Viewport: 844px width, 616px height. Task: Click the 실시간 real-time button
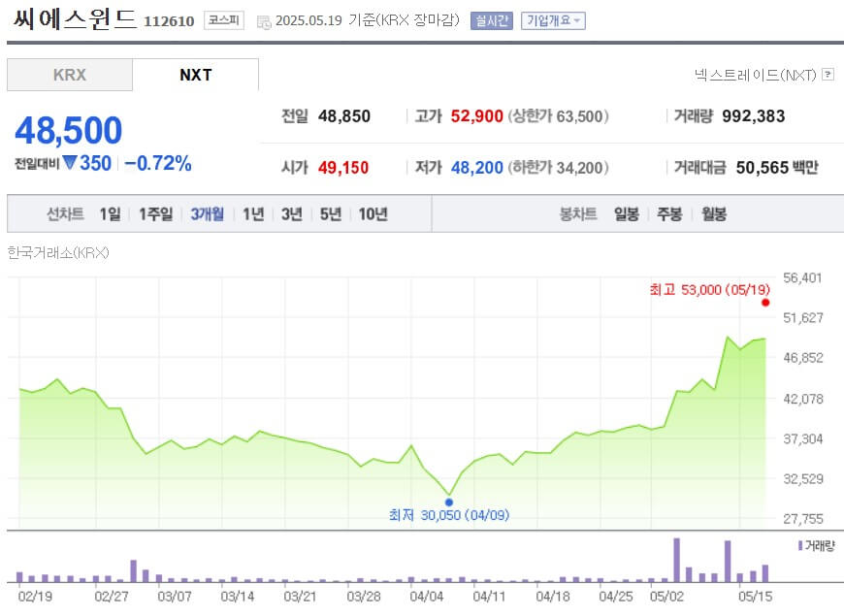tap(494, 18)
